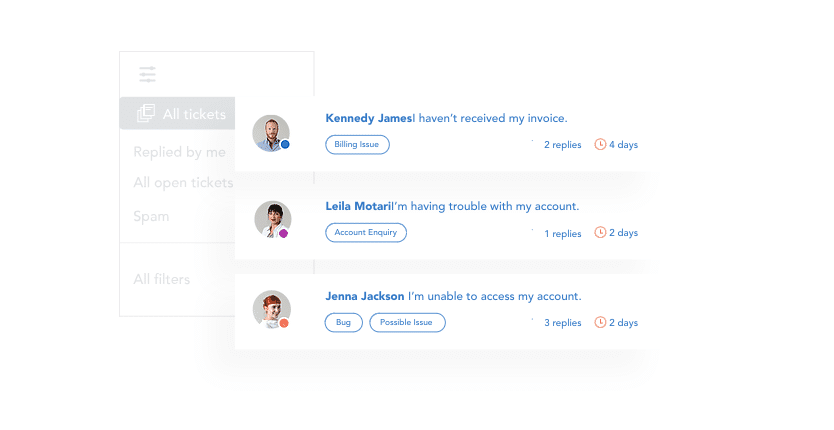Click Jenna Jackson's orange status dot
Image resolution: width=834 pixels, height=430 pixels.
(x=284, y=323)
